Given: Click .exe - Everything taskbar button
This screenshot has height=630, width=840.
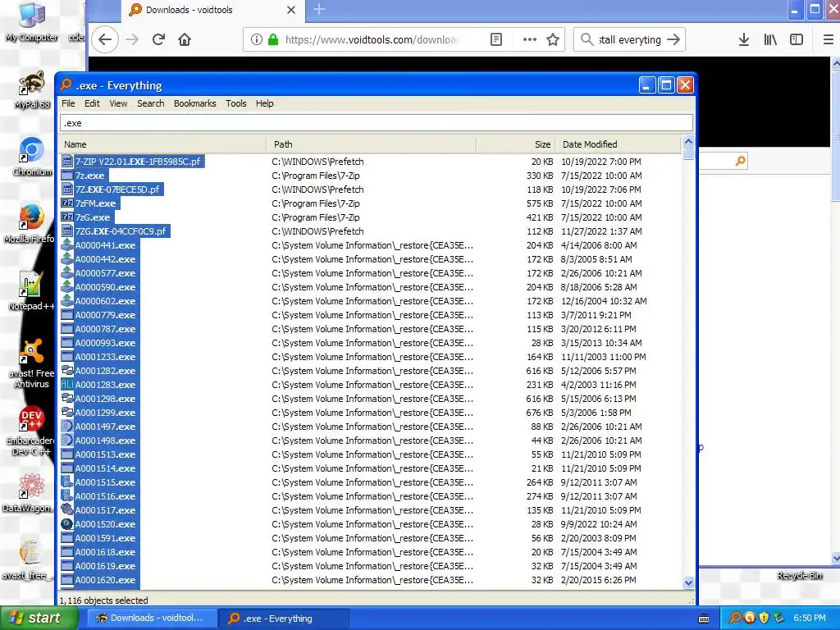Looking at the screenshot, I should (283, 619).
